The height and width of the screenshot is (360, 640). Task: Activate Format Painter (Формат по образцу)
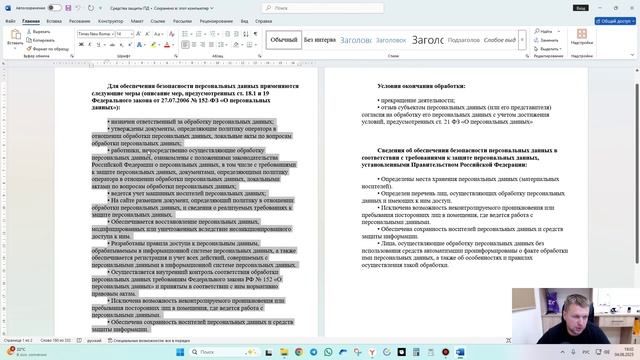point(48,49)
